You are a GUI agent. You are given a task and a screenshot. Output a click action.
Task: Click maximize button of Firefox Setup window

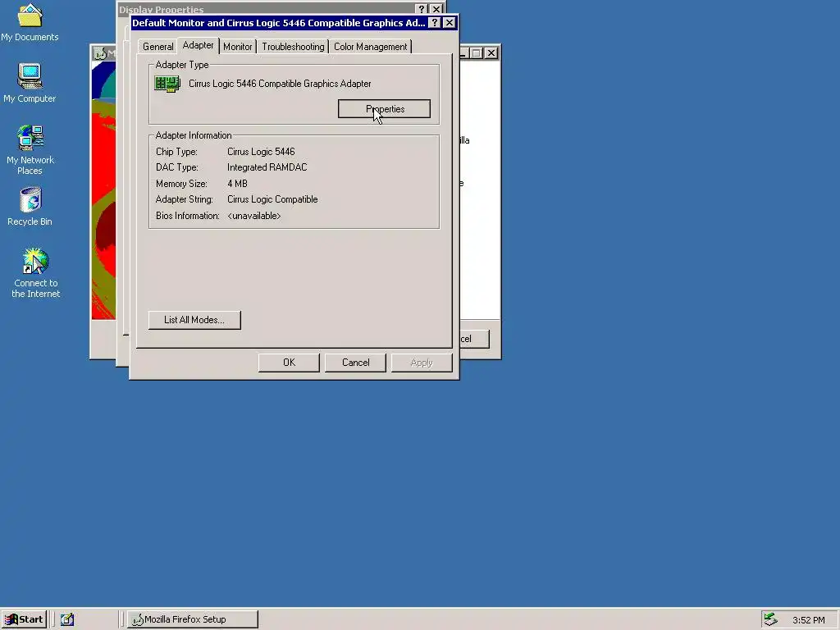click(477, 53)
